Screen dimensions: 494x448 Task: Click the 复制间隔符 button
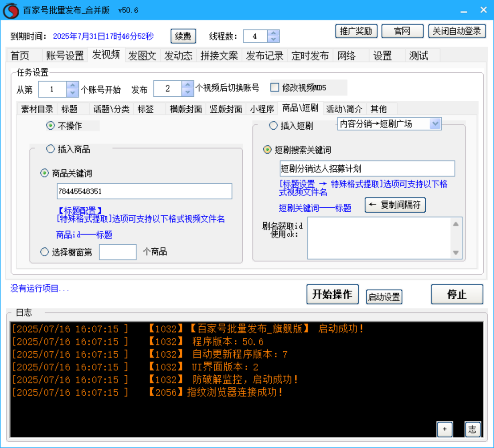(395, 205)
